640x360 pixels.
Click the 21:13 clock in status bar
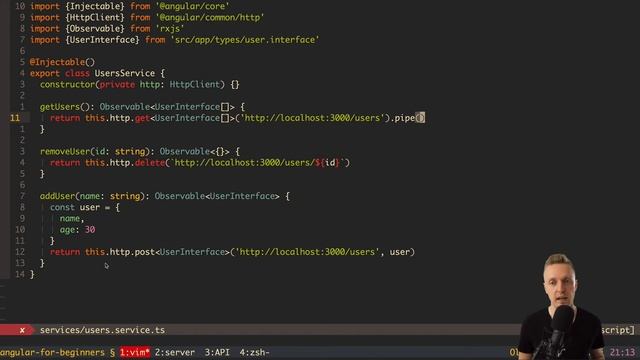622,352
